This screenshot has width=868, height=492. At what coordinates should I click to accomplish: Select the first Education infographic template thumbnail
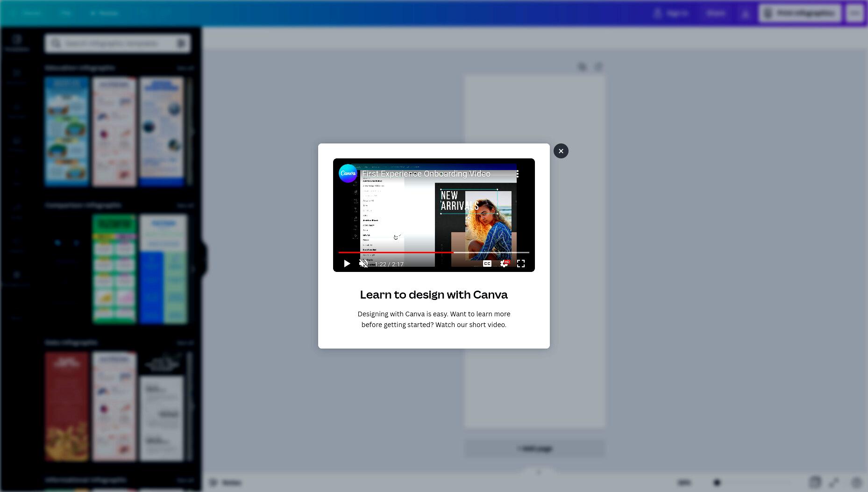point(67,132)
